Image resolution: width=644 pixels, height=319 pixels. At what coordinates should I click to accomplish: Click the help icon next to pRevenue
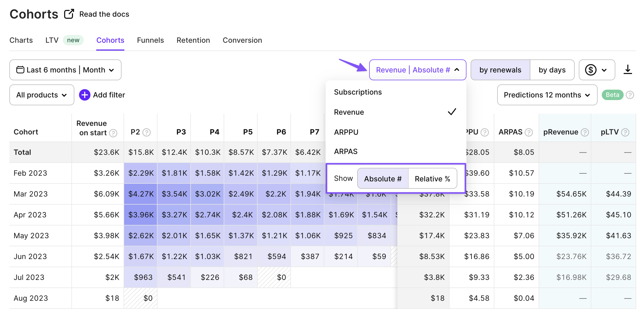coord(585,132)
